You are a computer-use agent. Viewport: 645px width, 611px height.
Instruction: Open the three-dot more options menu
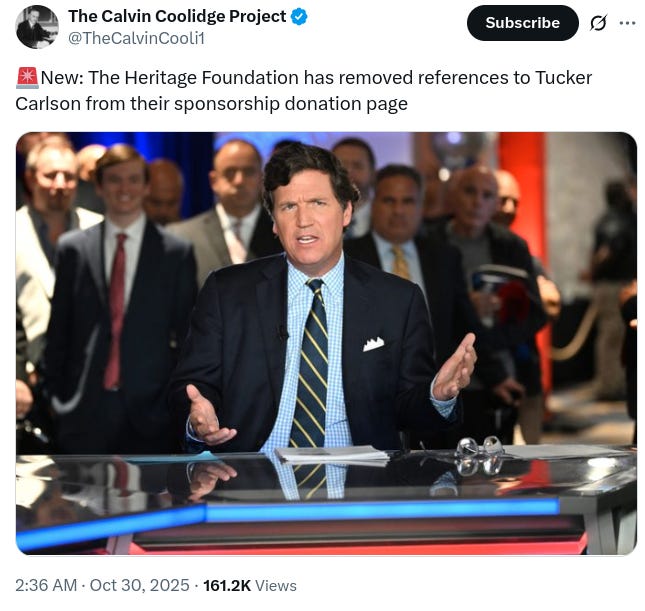coord(627,23)
